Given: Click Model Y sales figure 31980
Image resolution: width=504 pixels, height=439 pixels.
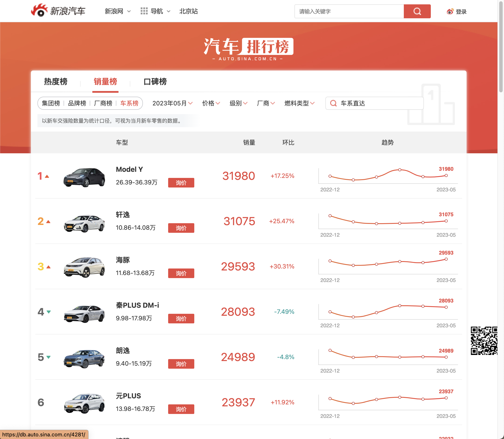Looking at the screenshot, I should 239,176.
